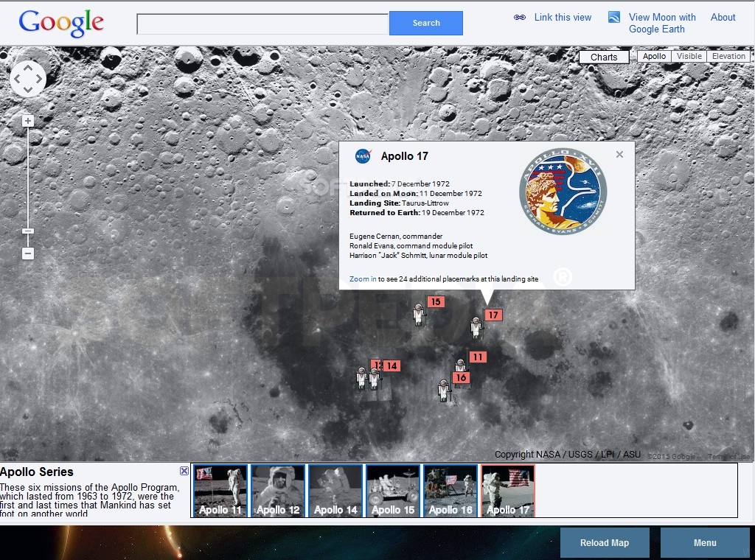The image size is (755, 560).
Task: Click the zoom slider handle
Action: (x=28, y=231)
